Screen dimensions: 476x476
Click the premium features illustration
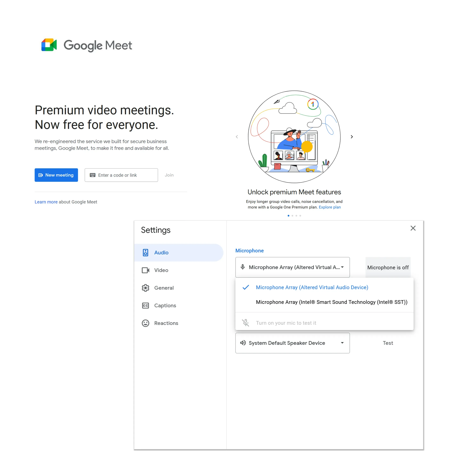tap(294, 137)
